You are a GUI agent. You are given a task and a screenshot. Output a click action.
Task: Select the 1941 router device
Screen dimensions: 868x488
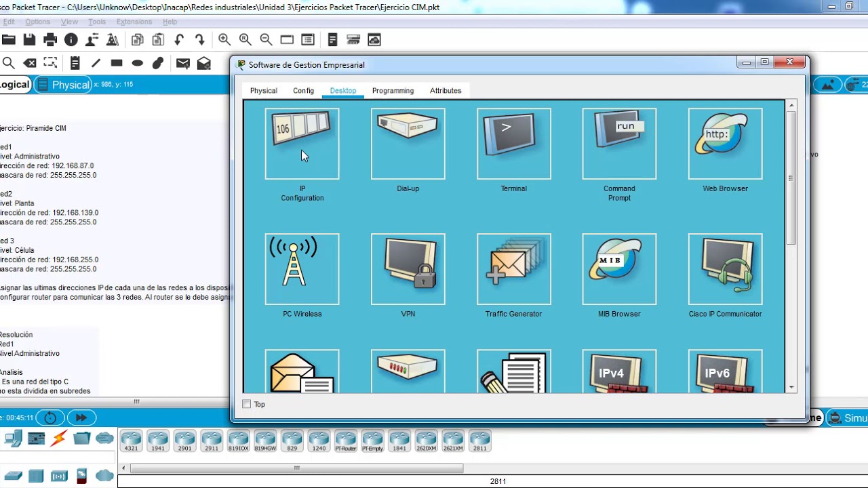pos(157,441)
